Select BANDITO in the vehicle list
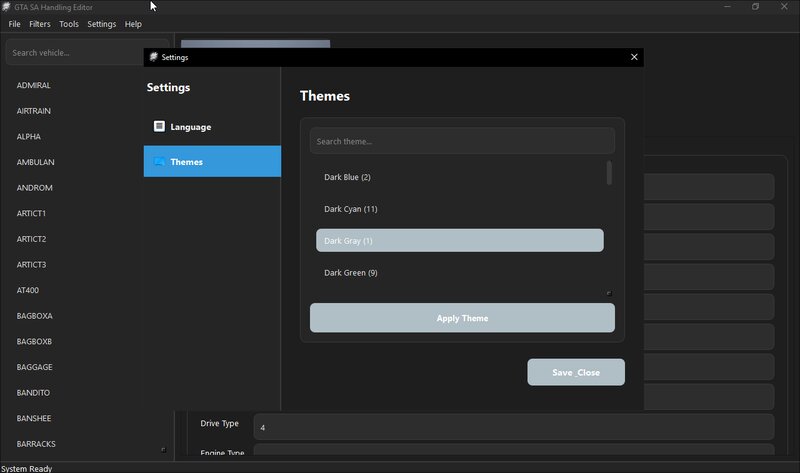Screen dimensions: 800x473 pos(33,392)
